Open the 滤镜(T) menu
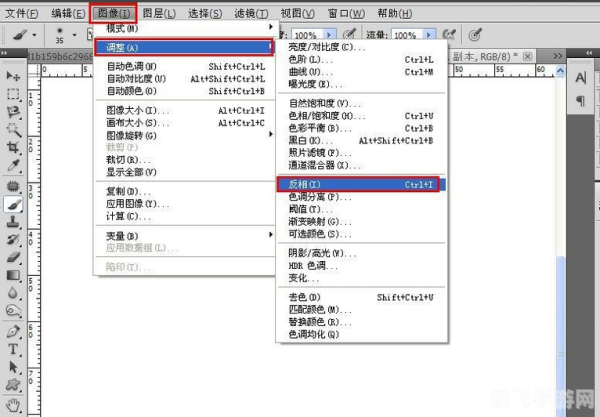The height and width of the screenshot is (417, 600). [251, 13]
